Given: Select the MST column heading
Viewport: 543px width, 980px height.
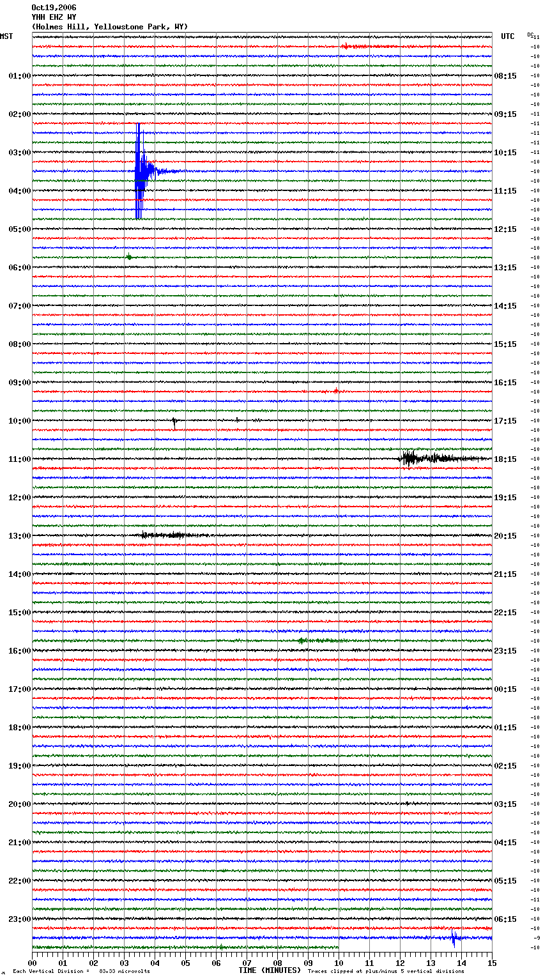Looking at the screenshot, I should click(6, 36).
